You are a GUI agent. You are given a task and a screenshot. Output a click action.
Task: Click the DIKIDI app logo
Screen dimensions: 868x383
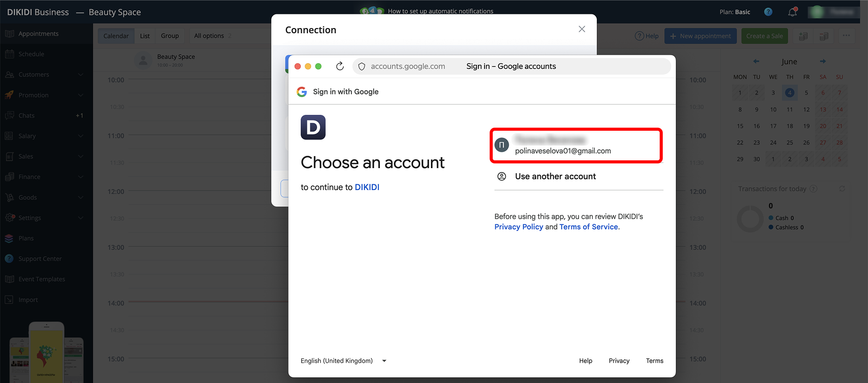(313, 127)
